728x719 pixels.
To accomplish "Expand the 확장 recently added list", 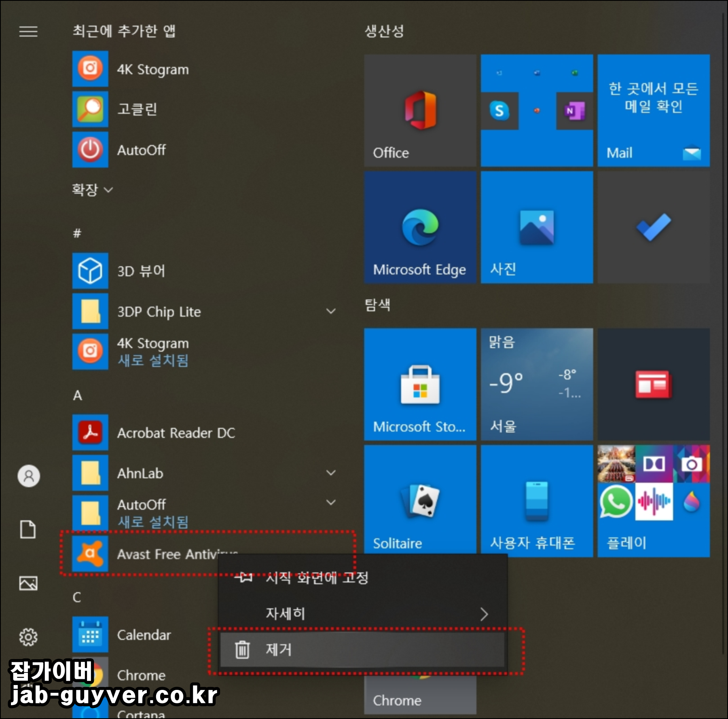I will 93,189.
